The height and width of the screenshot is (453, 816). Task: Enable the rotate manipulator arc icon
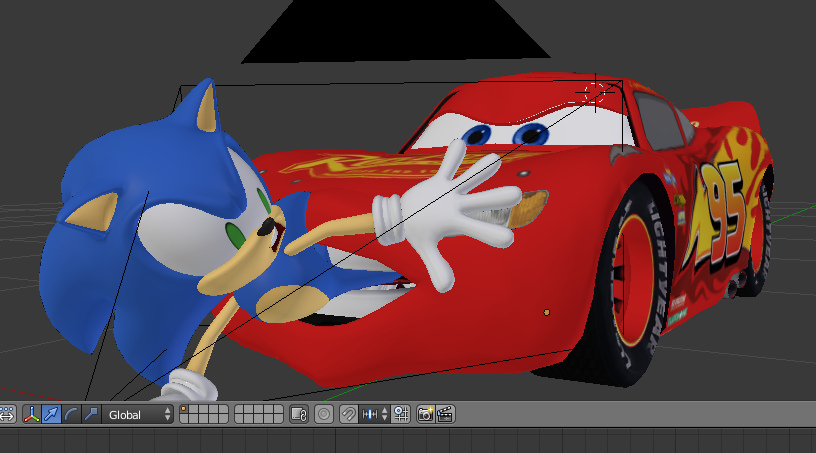[71, 414]
